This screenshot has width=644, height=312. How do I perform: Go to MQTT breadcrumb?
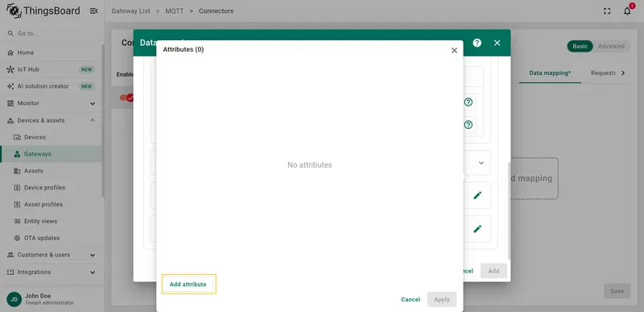[175, 11]
